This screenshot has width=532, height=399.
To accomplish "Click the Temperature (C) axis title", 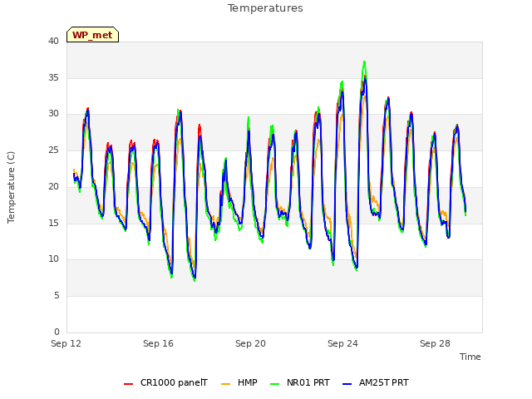I will [11, 187].
